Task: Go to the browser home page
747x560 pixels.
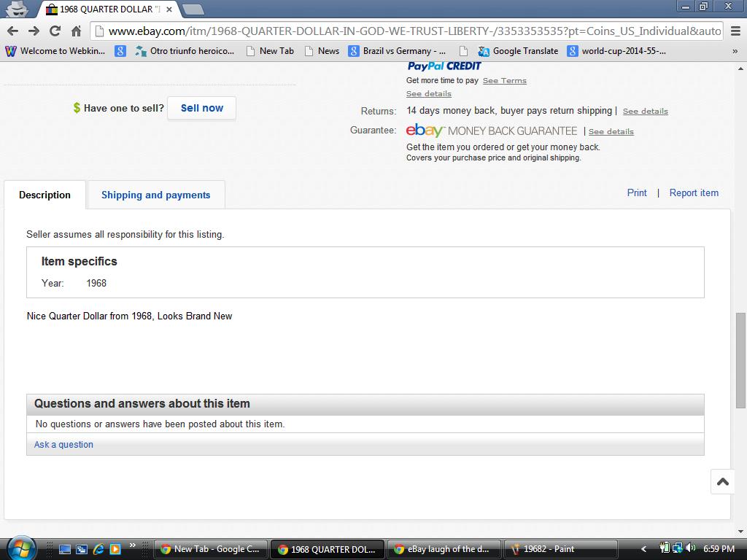Action: [76, 31]
